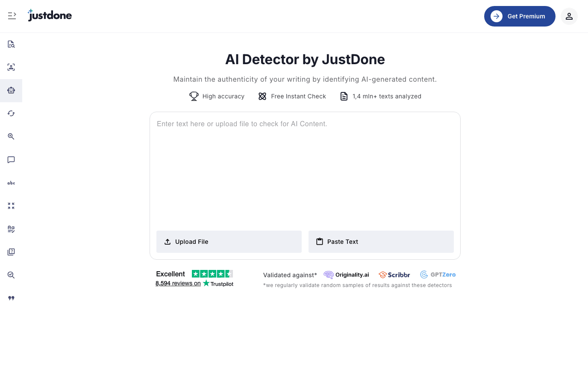Expand the sidebar menu toggle
Viewport: 588px width, 385px height.
[x=12, y=16]
